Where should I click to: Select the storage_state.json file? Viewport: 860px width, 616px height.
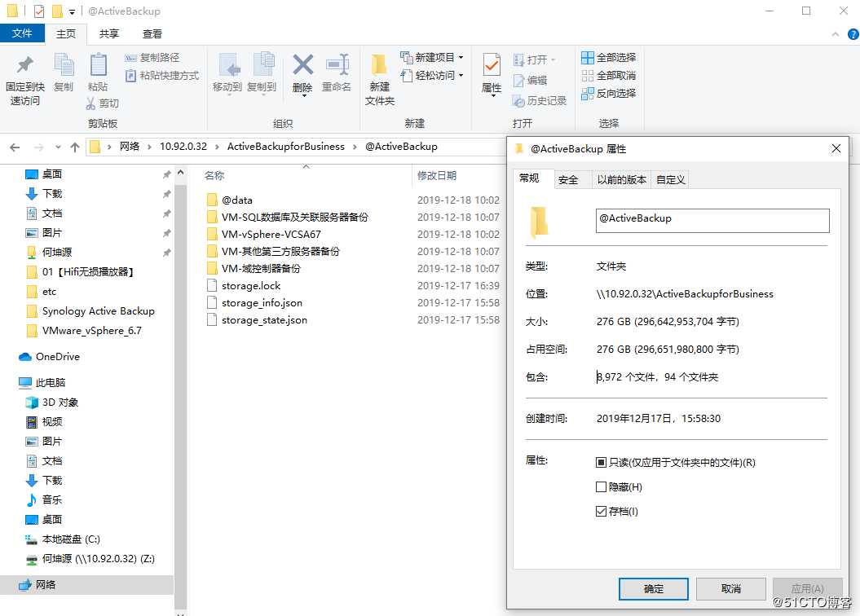257,319
